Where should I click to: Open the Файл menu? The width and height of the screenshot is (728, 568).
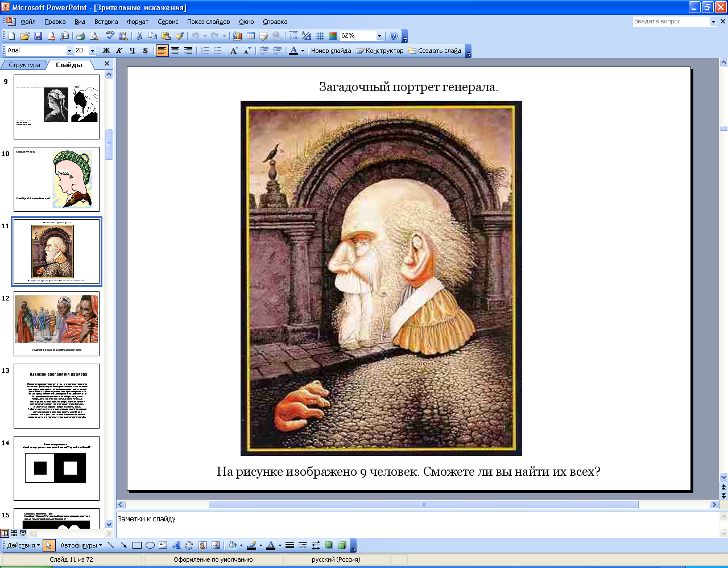[x=28, y=22]
